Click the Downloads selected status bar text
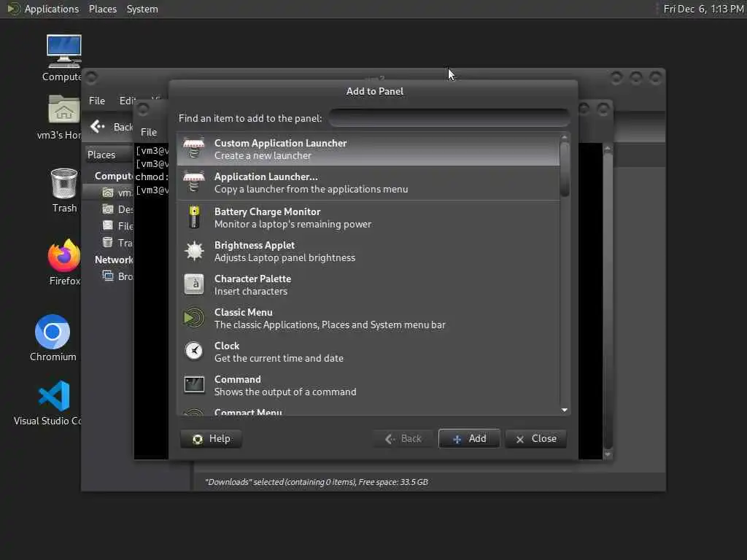Screen dimensions: 747x560 click(x=316, y=482)
